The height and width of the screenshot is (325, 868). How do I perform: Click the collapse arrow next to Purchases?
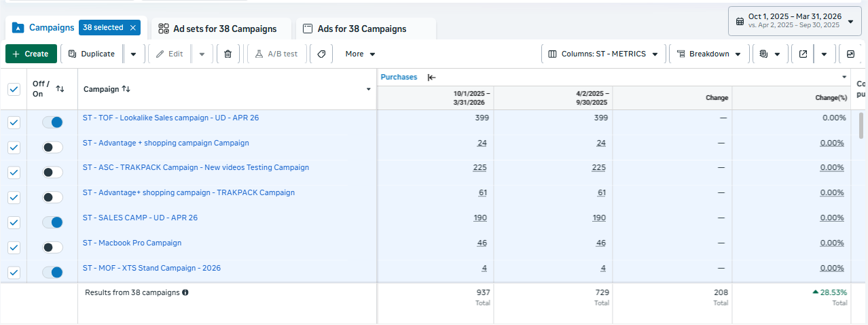coord(431,78)
